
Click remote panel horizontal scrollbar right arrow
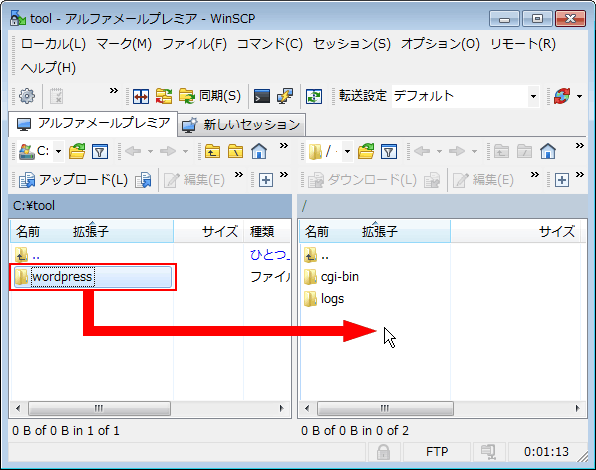pyautogui.click(x=577, y=409)
